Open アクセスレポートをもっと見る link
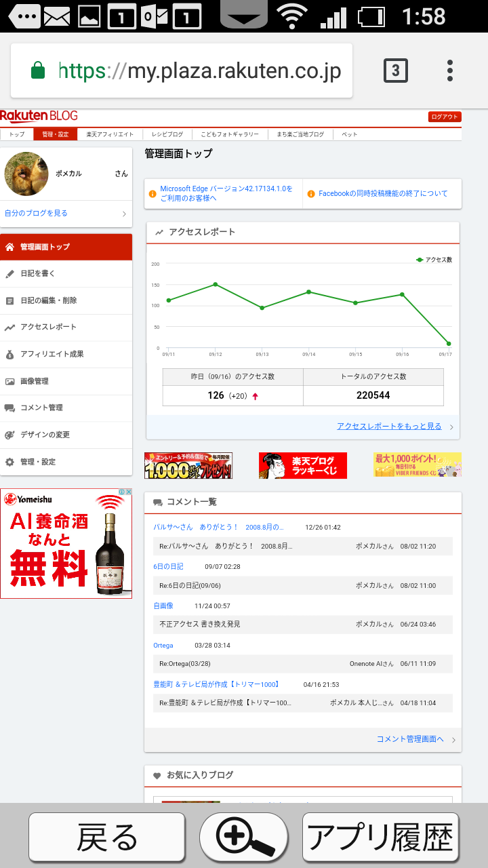The width and height of the screenshot is (488, 868). coord(389,427)
